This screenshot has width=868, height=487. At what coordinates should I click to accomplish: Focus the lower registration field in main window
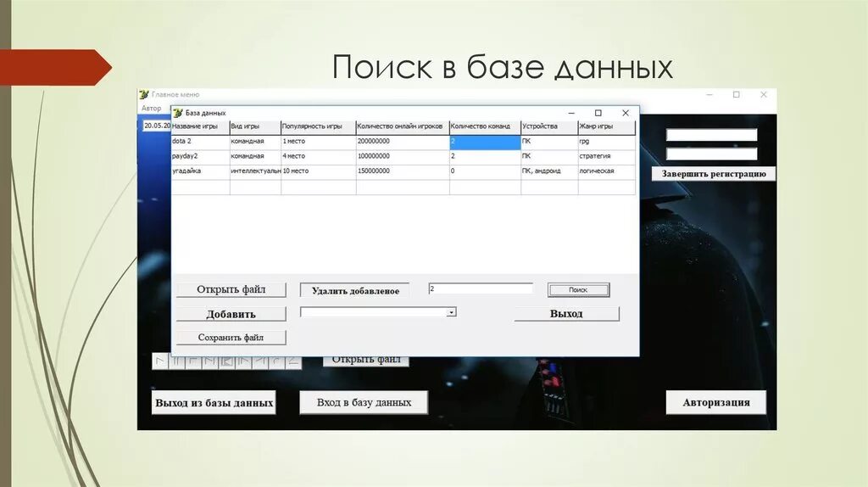(711, 154)
